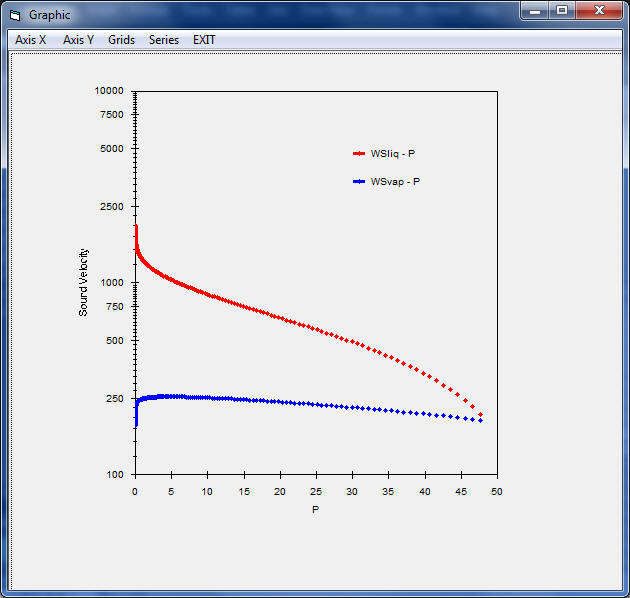Click the 2500 label on the Y axis
This screenshot has height=598, width=630.
[x=112, y=207]
